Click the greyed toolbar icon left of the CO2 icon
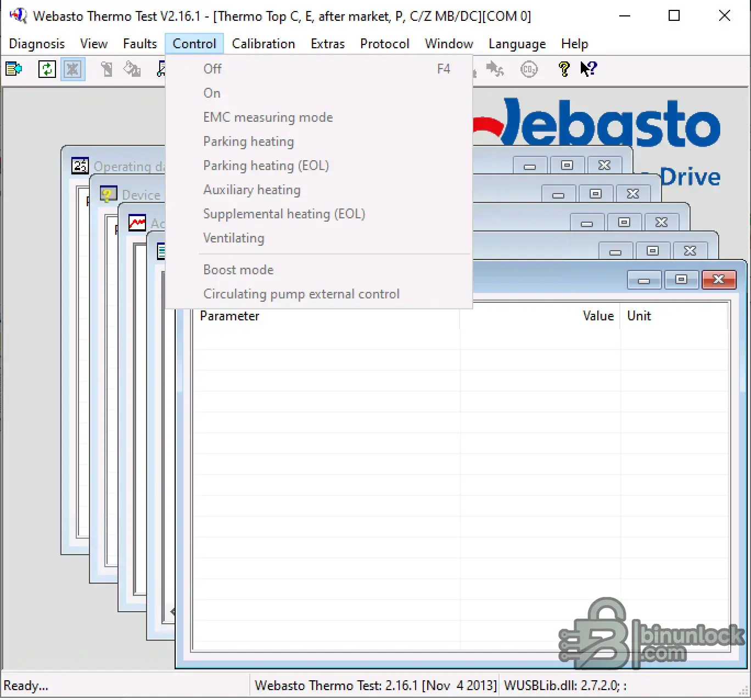Viewport: 751px width, 700px height. (495, 69)
